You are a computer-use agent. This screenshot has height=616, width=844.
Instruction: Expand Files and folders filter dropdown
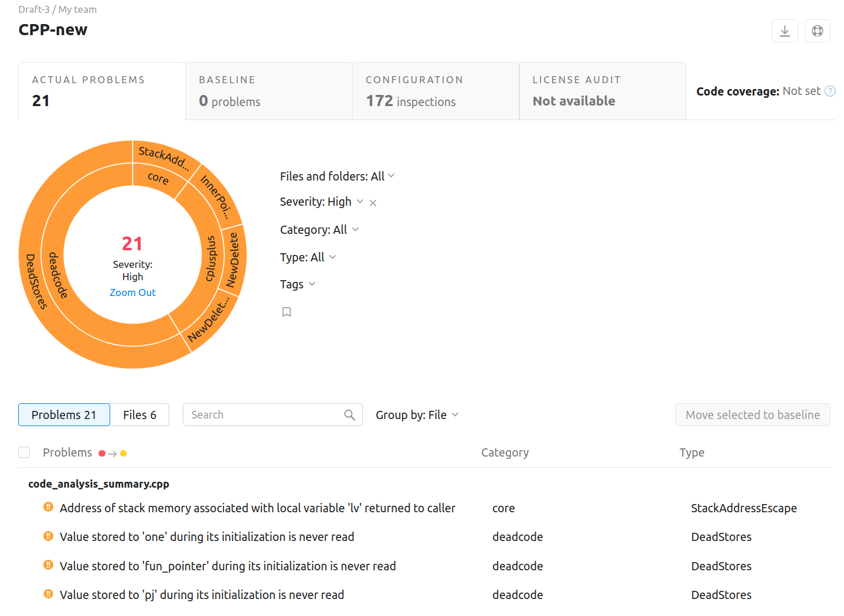tap(337, 176)
